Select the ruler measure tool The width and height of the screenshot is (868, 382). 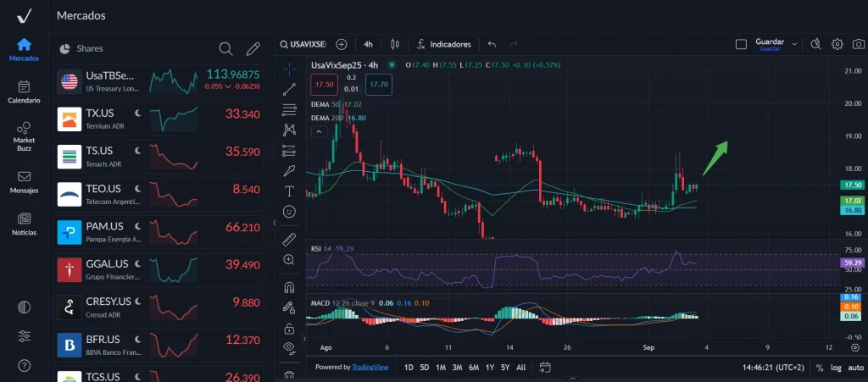click(x=289, y=240)
